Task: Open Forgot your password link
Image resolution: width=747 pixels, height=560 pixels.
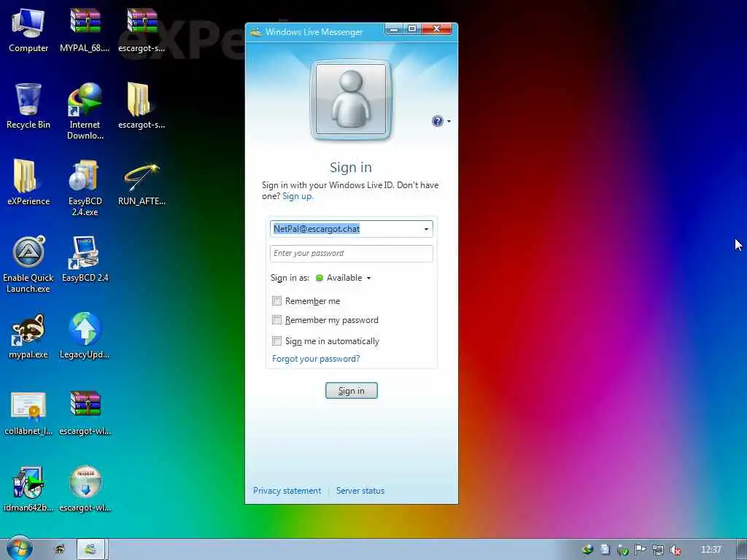Action: (x=316, y=359)
